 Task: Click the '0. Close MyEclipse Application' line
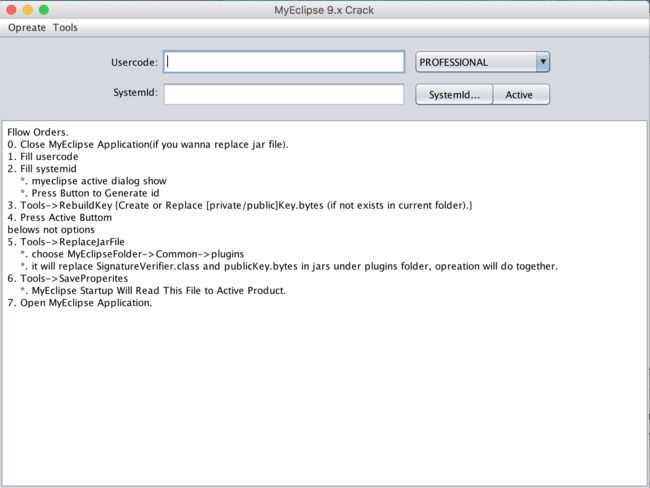(x=148, y=144)
